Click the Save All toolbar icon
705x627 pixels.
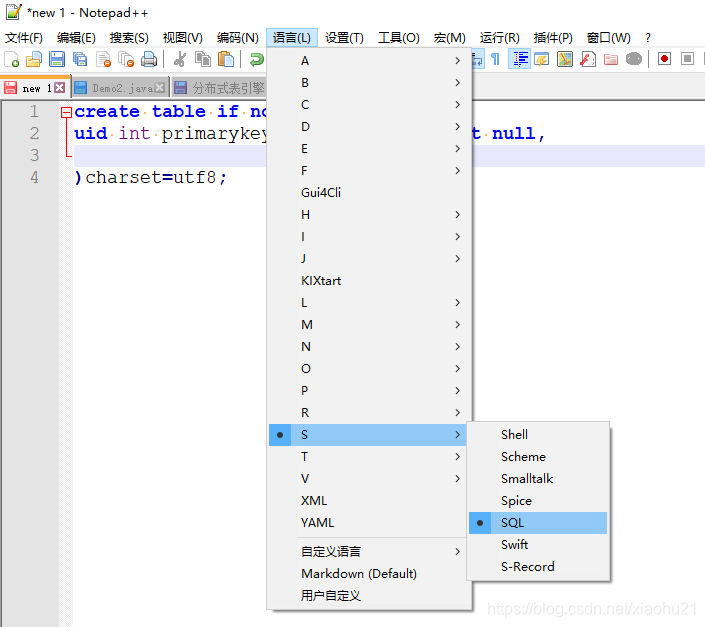tap(80, 59)
